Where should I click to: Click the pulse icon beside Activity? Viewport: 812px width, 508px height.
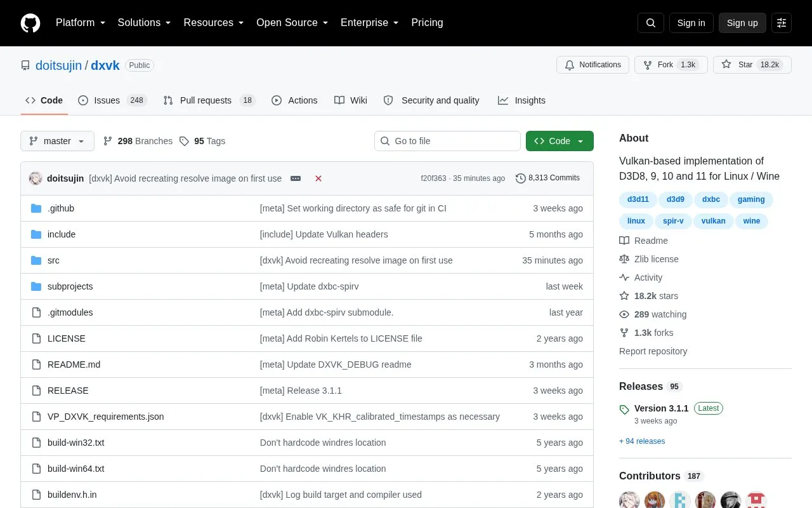[624, 277]
